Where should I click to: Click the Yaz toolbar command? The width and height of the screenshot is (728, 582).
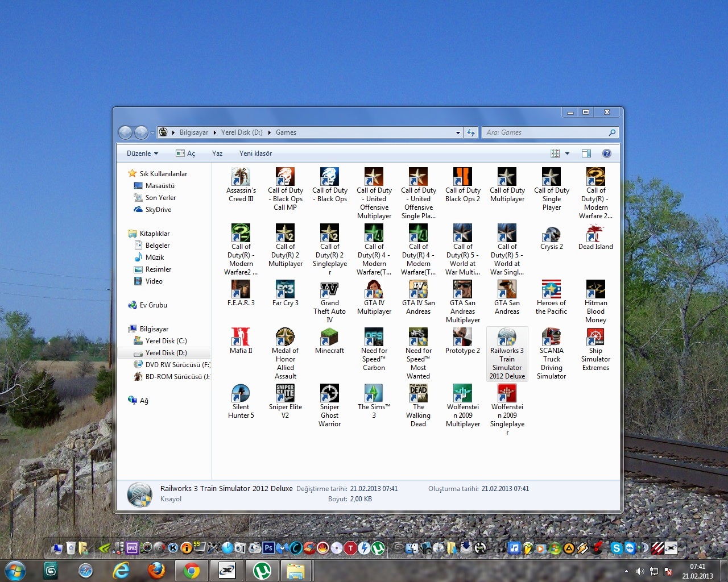tap(217, 153)
